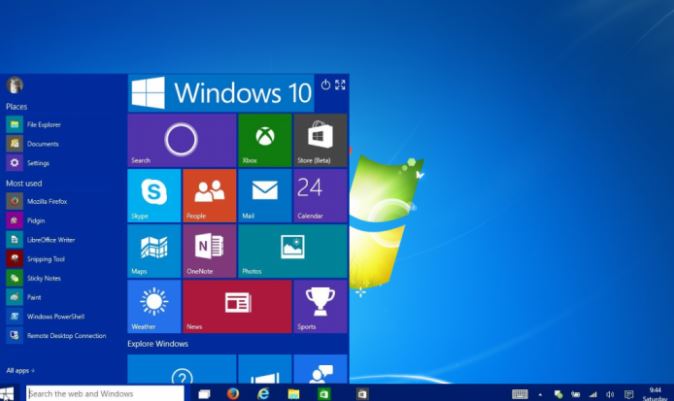Launch Firefox from the taskbar
Image resolution: width=674 pixels, height=401 pixels.
tap(233, 393)
